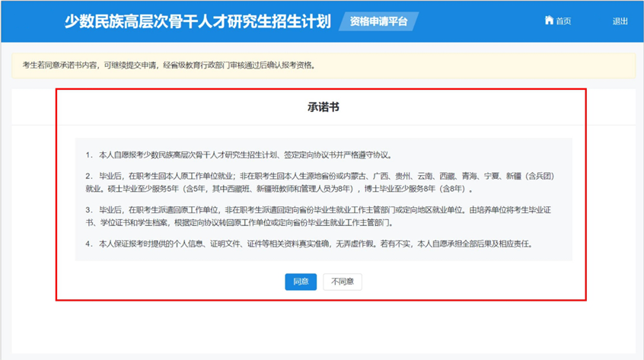Viewport: 644px width, 360px height.
Task: Select the 资格申请平台 header badge
Action: (377, 21)
